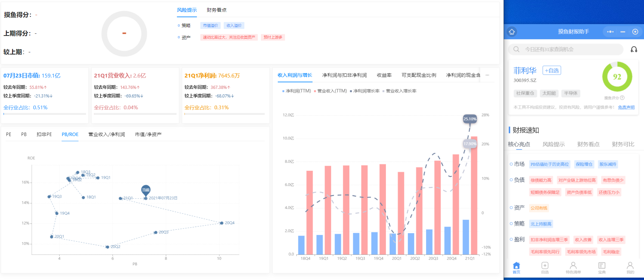
Task: Toggle 净利润增长率 legend series
Action: tap(365, 91)
